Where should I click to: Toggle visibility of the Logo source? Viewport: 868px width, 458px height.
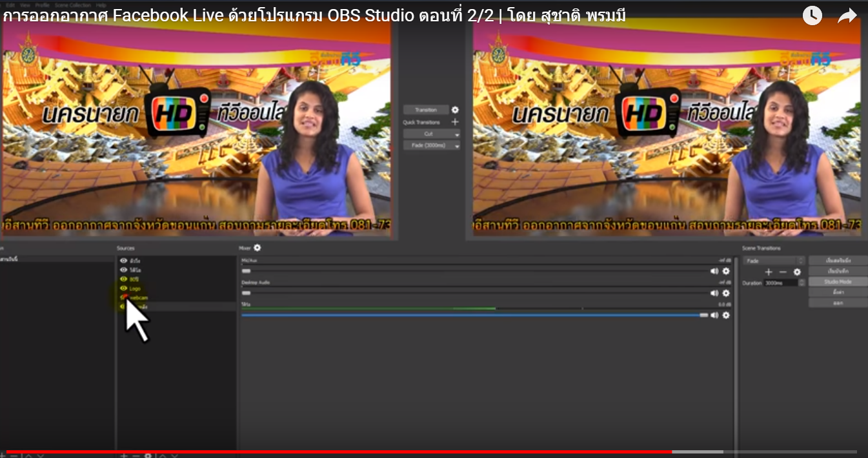pyautogui.click(x=124, y=288)
